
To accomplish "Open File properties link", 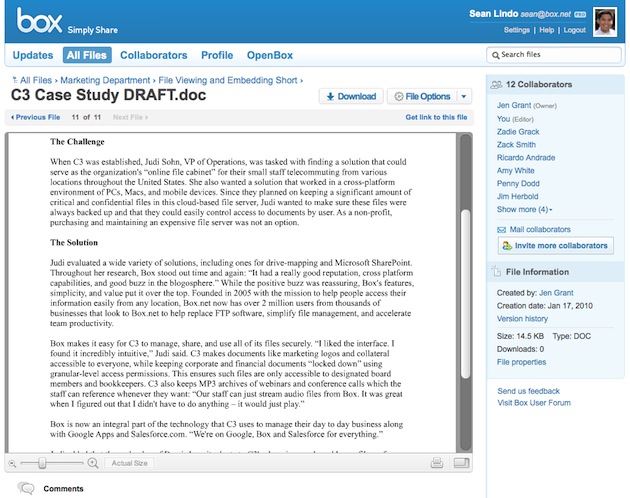I will (x=521, y=362).
